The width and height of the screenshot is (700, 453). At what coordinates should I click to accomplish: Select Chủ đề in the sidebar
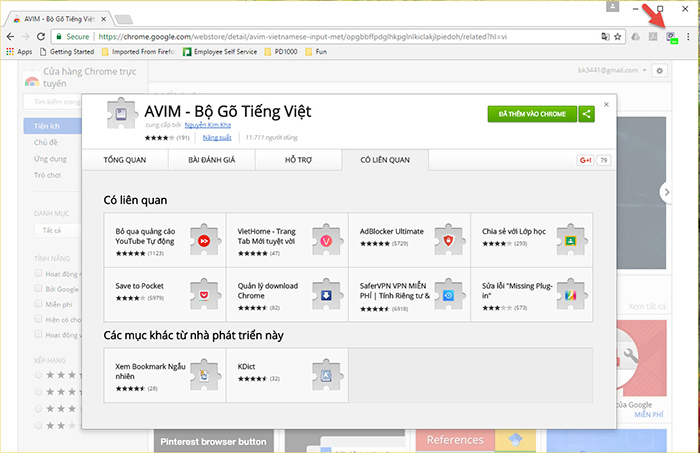tap(46, 143)
